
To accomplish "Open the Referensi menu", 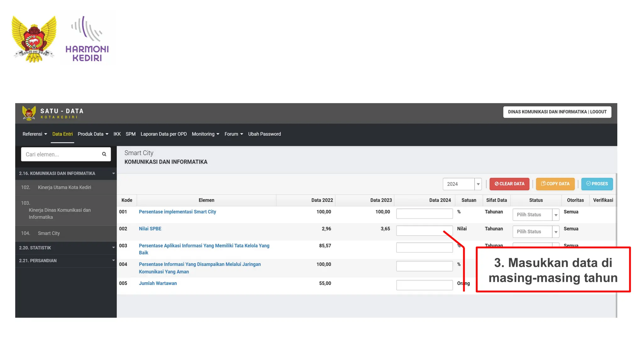I will 35,134.
